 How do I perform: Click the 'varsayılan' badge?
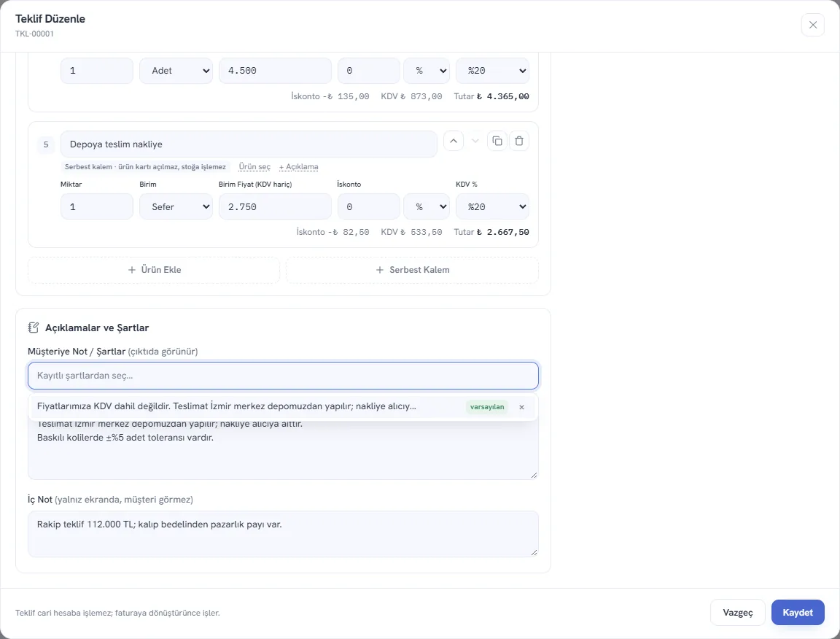487,407
